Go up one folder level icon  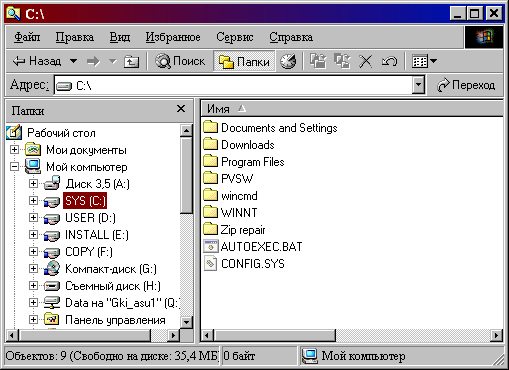point(131,61)
